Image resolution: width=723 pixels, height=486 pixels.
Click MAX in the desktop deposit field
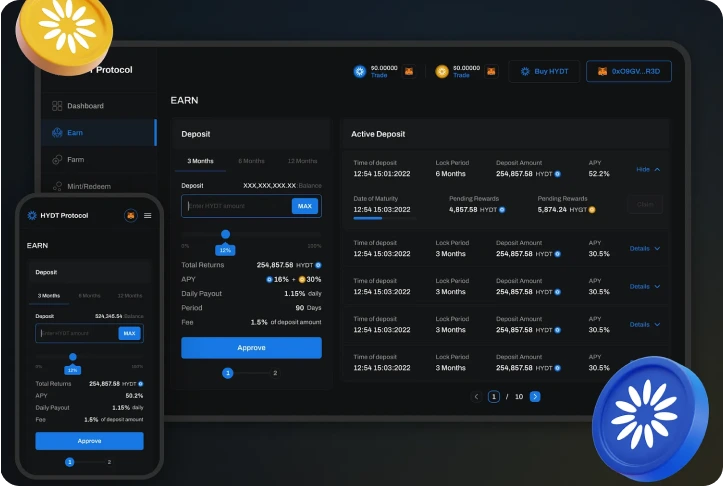[305, 206]
